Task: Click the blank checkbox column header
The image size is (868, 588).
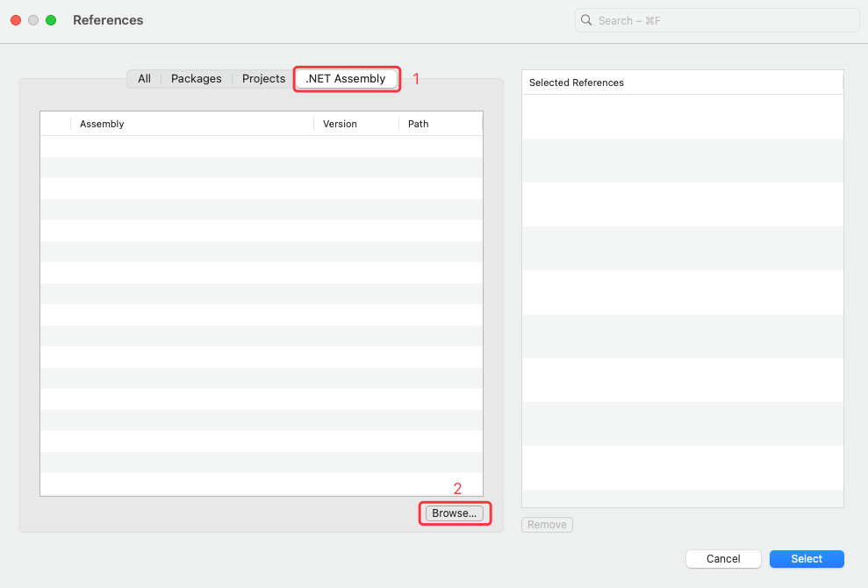Action: (55, 124)
